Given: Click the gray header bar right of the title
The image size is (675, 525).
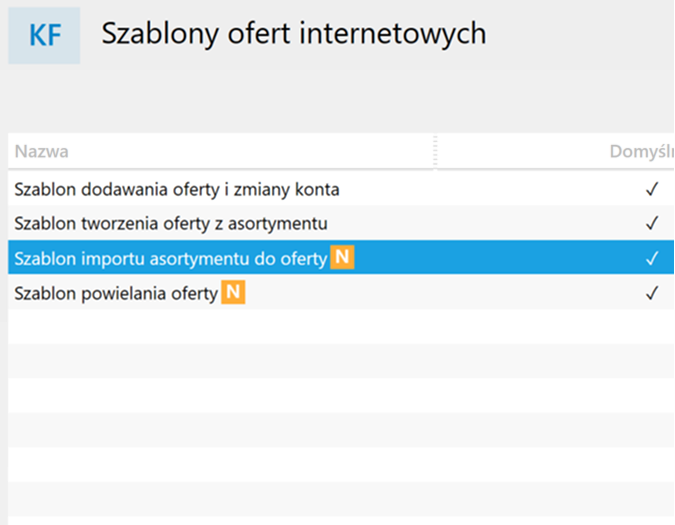Looking at the screenshot, I should point(580,35).
